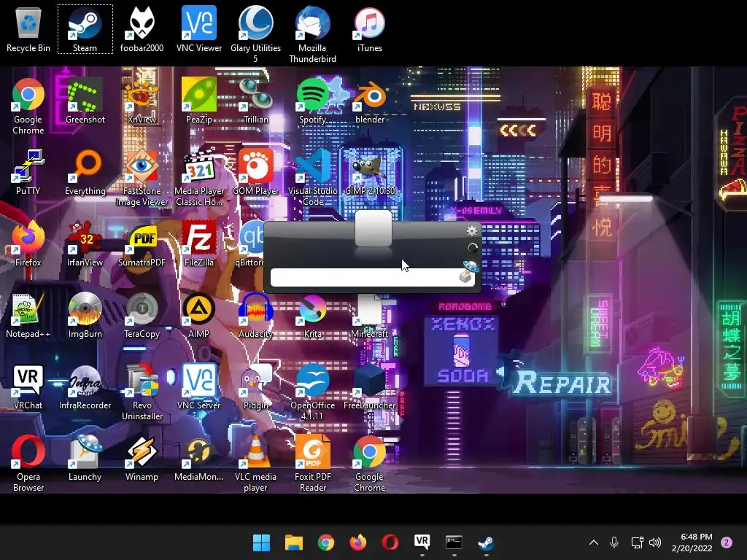Click the Launchy search input field

coord(373,277)
